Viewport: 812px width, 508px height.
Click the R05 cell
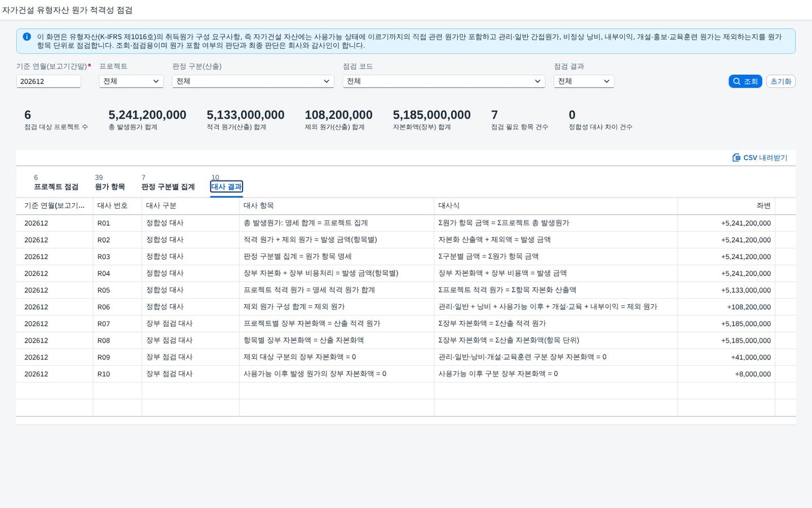[117, 290]
